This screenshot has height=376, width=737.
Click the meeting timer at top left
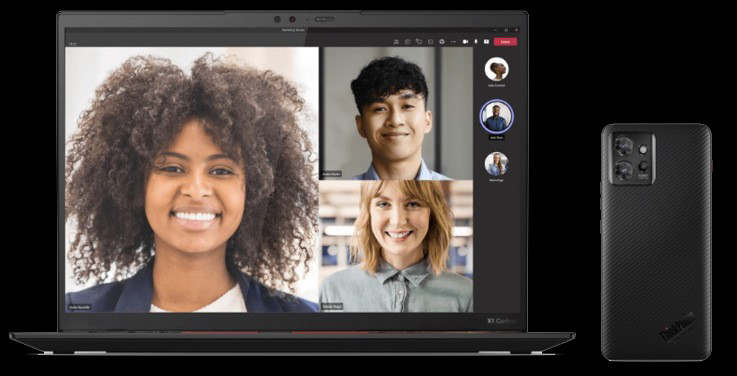coord(72,44)
